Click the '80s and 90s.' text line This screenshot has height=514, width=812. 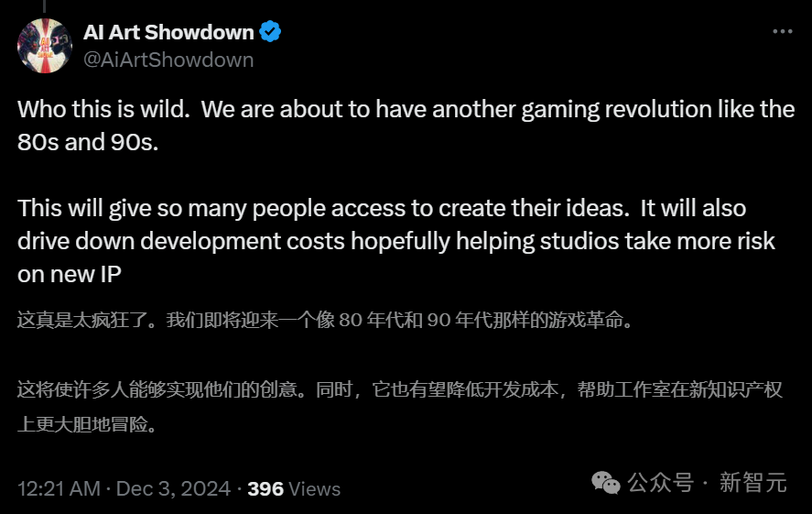pyautogui.click(x=88, y=142)
